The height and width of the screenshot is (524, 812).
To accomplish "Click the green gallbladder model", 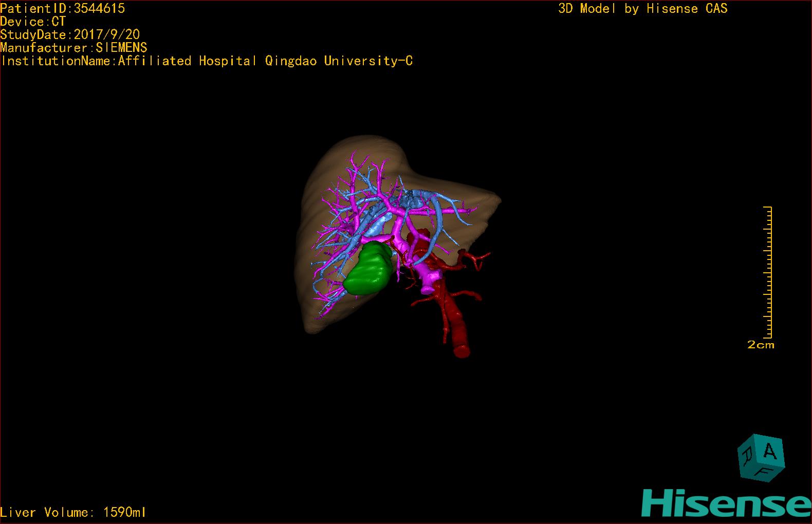I will [368, 269].
